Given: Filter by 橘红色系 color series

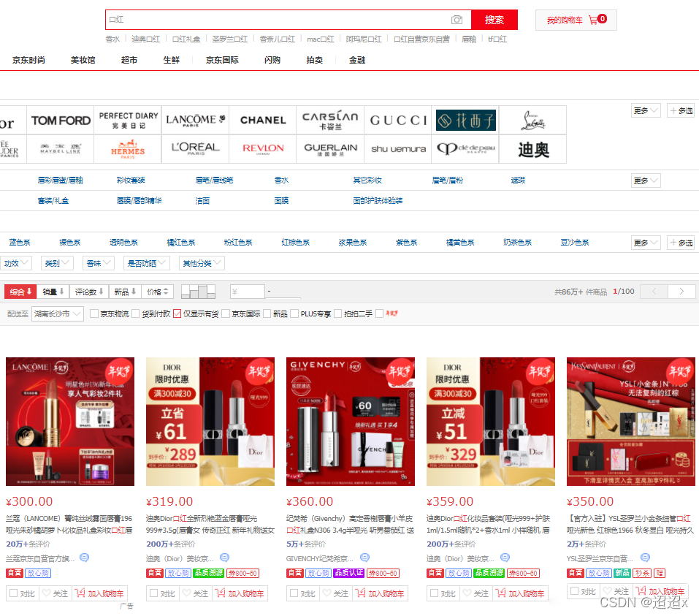Looking at the screenshot, I should click(180, 242).
